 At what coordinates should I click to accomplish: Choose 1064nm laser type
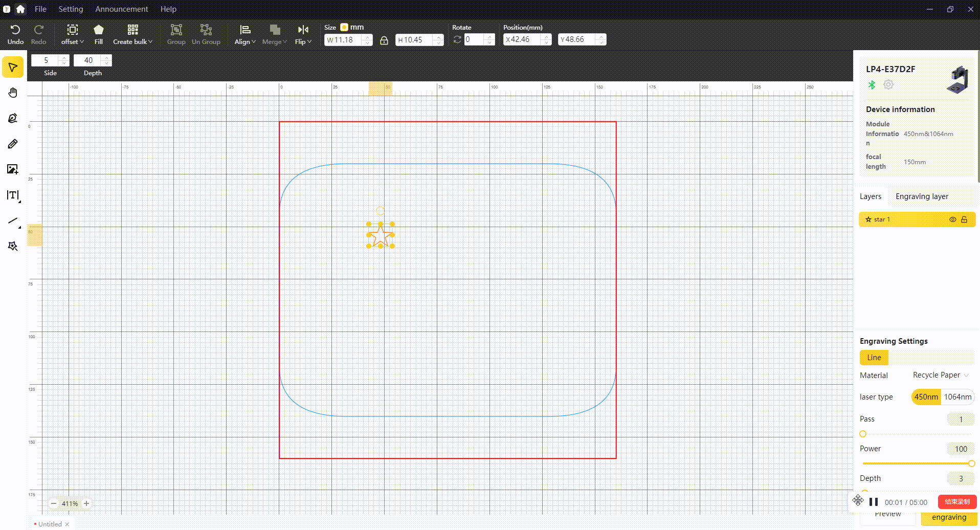click(x=957, y=397)
